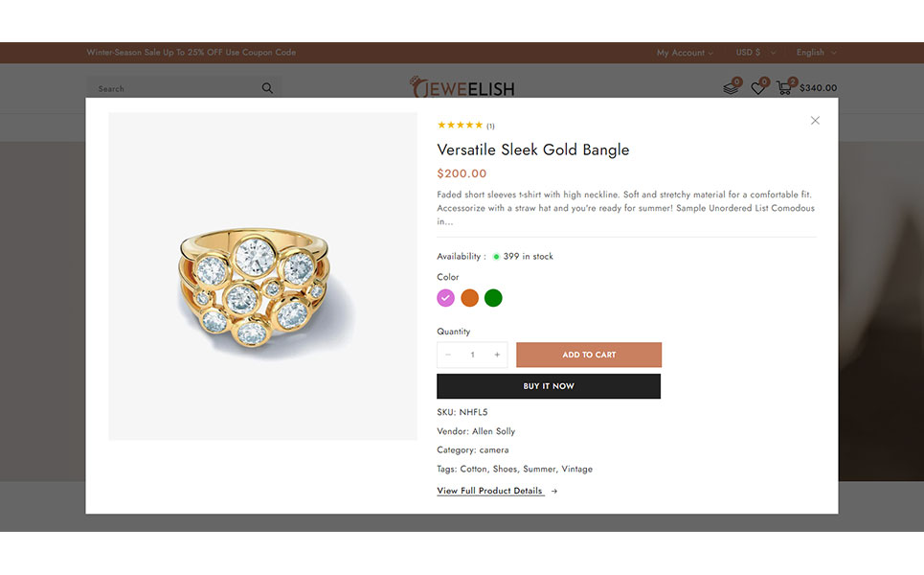This screenshot has height=575, width=924.
Task: Close the quick view popup
Action: pos(815,121)
